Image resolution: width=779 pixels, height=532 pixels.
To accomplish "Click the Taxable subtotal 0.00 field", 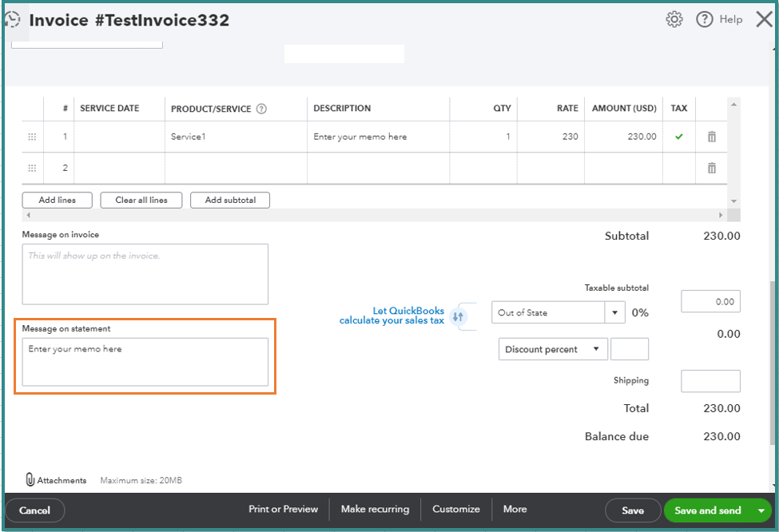I will coord(710,301).
